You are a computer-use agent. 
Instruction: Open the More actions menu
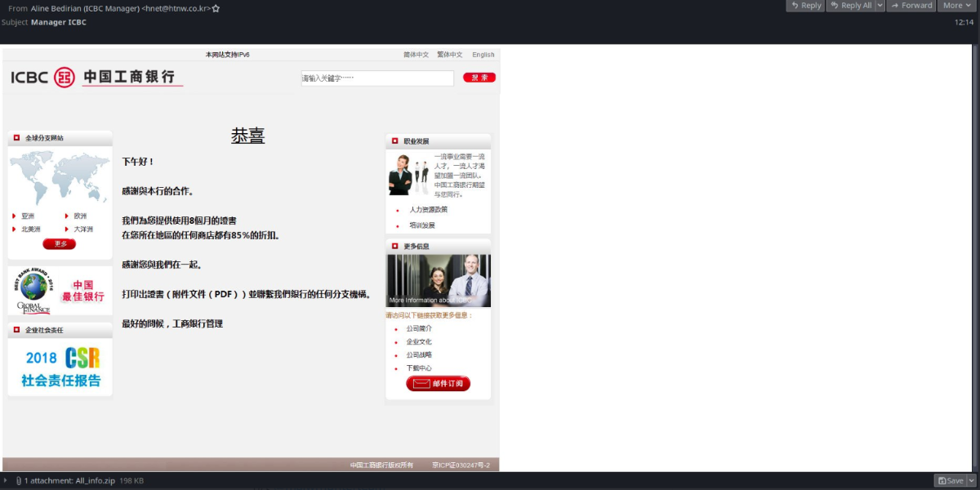tap(956, 6)
